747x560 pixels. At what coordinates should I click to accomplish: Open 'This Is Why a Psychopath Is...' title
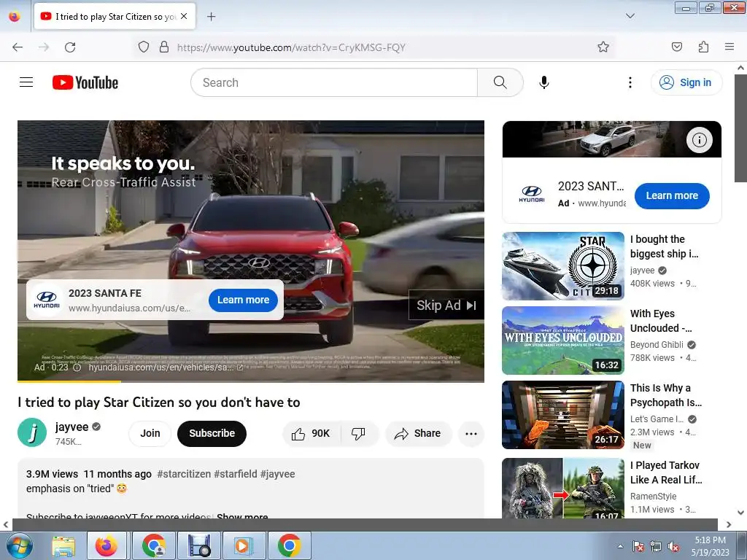point(665,395)
